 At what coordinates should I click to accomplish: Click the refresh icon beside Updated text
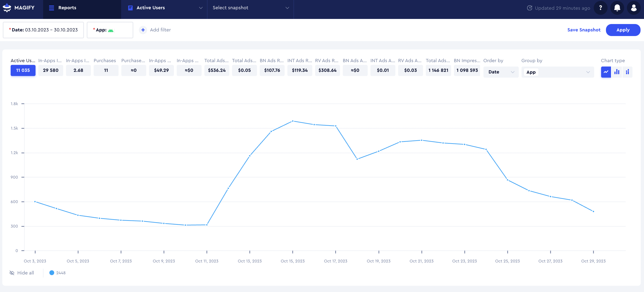click(529, 8)
